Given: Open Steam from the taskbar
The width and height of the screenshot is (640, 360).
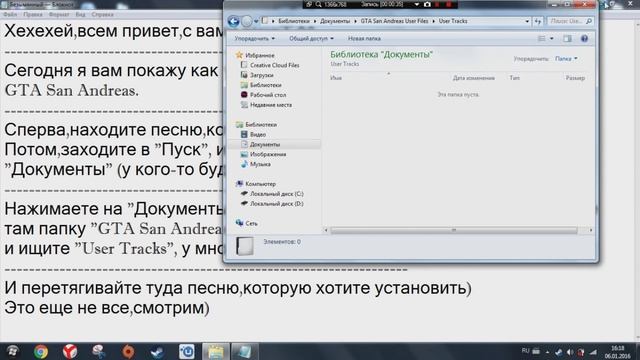Looking at the screenshot, I should (157, 351).
